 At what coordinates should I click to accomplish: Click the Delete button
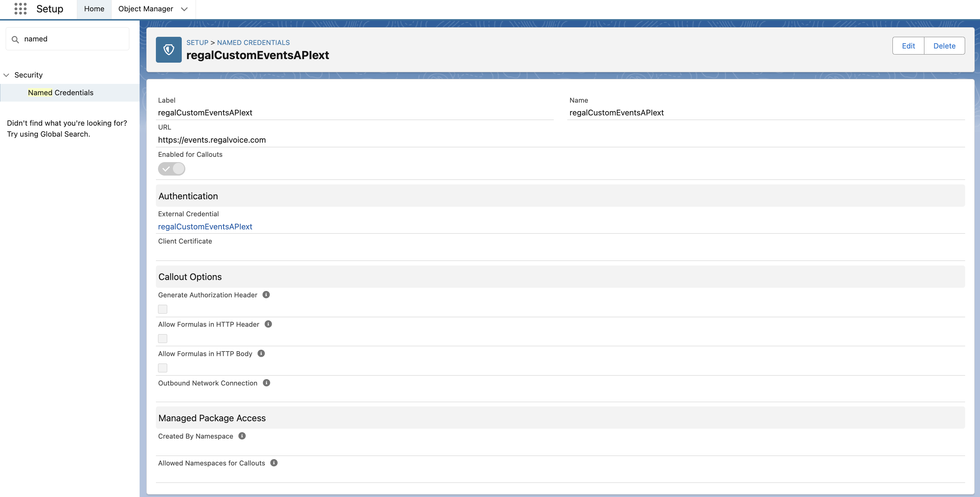pos(944,46)
